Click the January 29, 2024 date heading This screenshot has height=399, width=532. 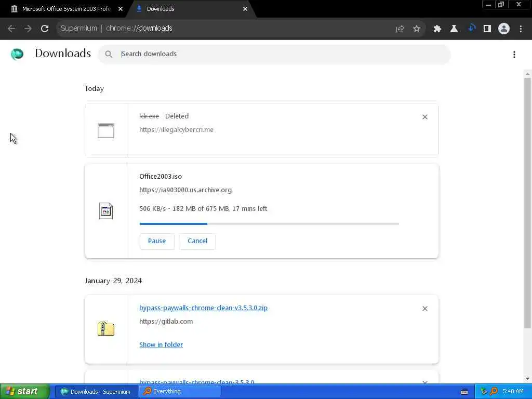(x=113, y=281)
